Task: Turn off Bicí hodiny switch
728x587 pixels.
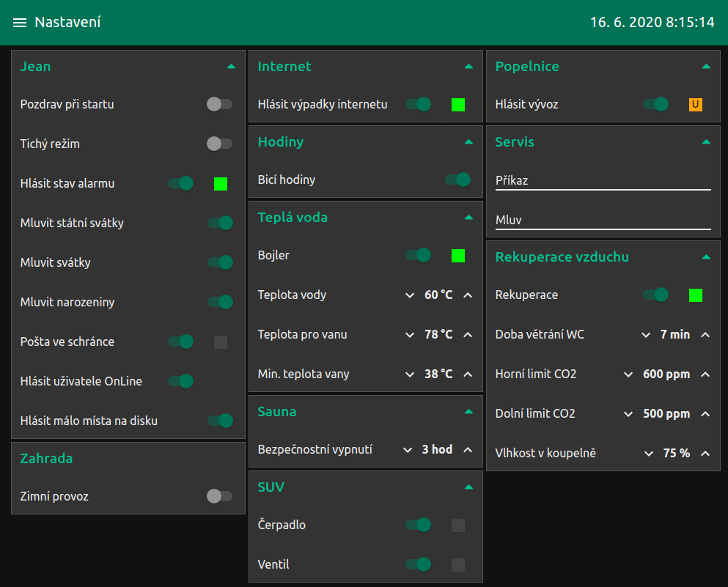Action: click(x=457, y=180)
